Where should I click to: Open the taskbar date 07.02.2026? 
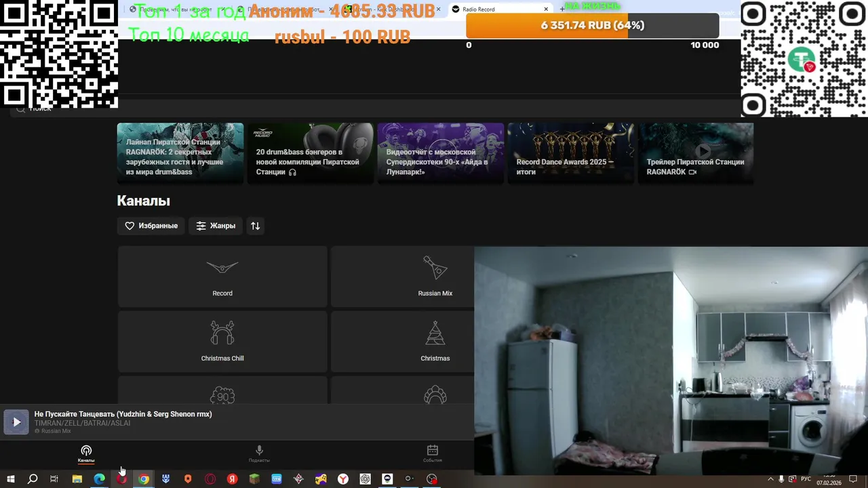pyautogui.click(x=828, y=483)
